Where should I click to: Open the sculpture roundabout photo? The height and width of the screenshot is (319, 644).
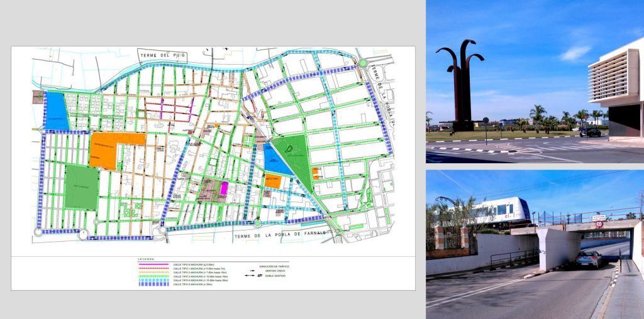coord(535,82)
